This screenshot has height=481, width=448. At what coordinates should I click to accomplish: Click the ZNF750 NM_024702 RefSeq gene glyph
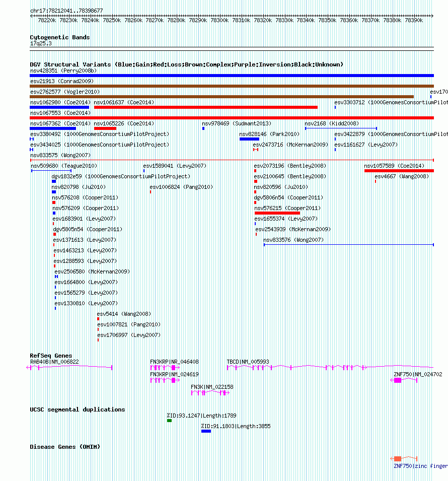(x=404, y=380)
